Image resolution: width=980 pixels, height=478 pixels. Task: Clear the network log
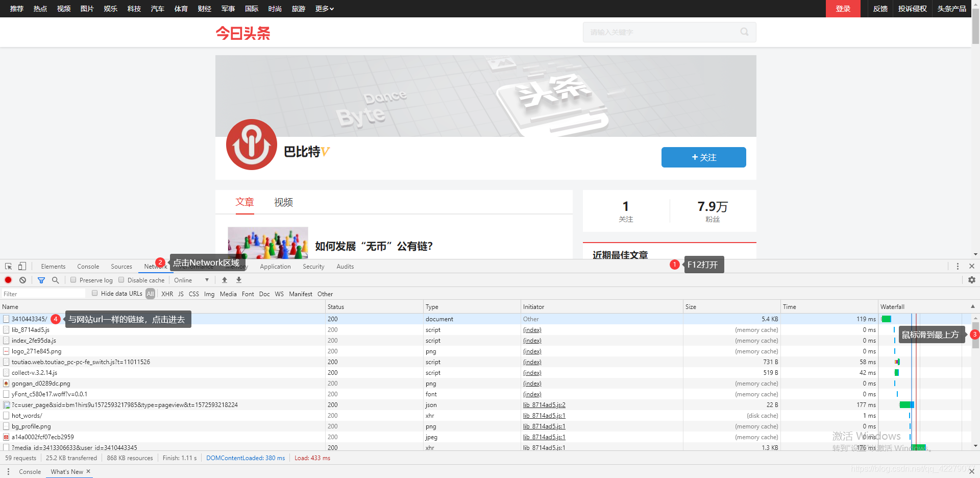point(23,280)
